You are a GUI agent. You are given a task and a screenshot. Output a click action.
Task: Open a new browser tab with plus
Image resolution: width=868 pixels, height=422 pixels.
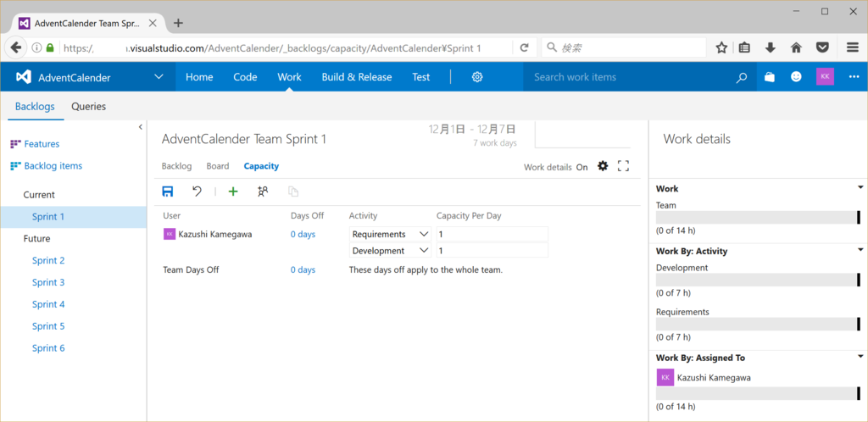tap(178, 23)
